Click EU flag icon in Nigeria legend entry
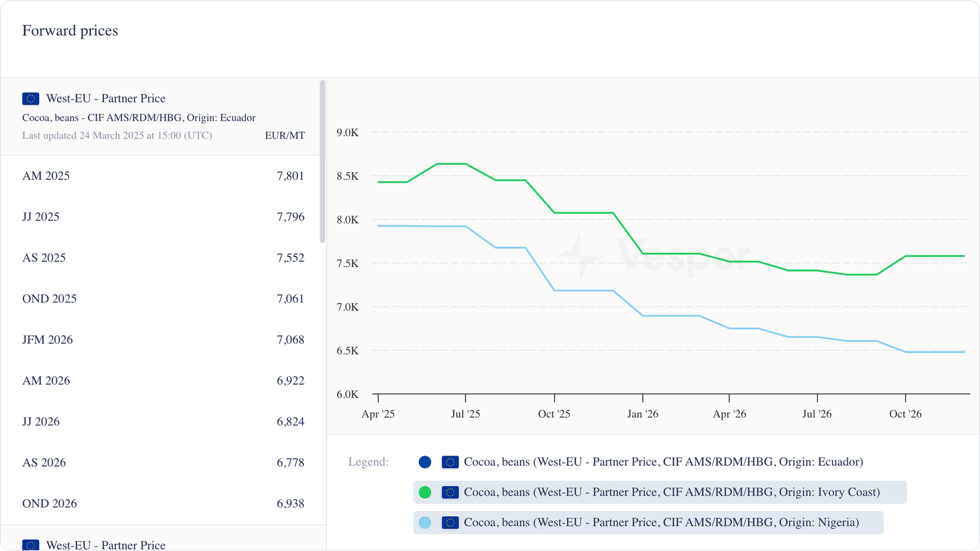Viewport: 980px width, 551px height. (450, 523)
